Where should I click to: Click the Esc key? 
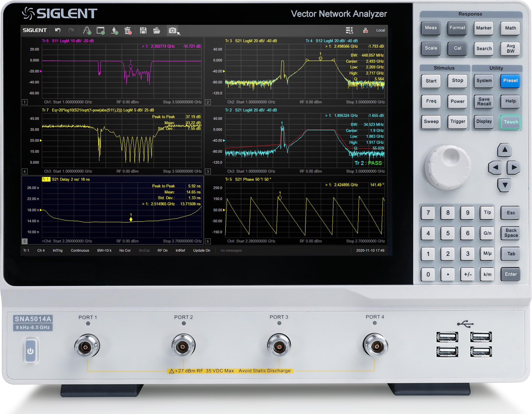pos(511,213)
